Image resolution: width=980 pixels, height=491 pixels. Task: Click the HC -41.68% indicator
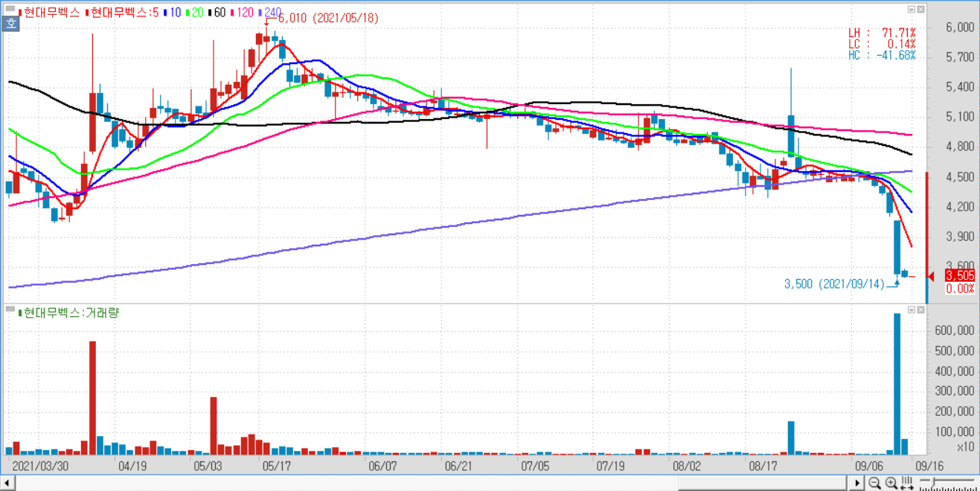[882, 55]
